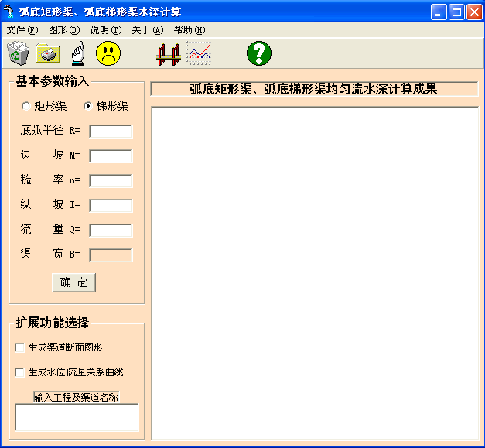Open the 关于(A) menu
Screen dimensions: 485x448
pos(148,30)
